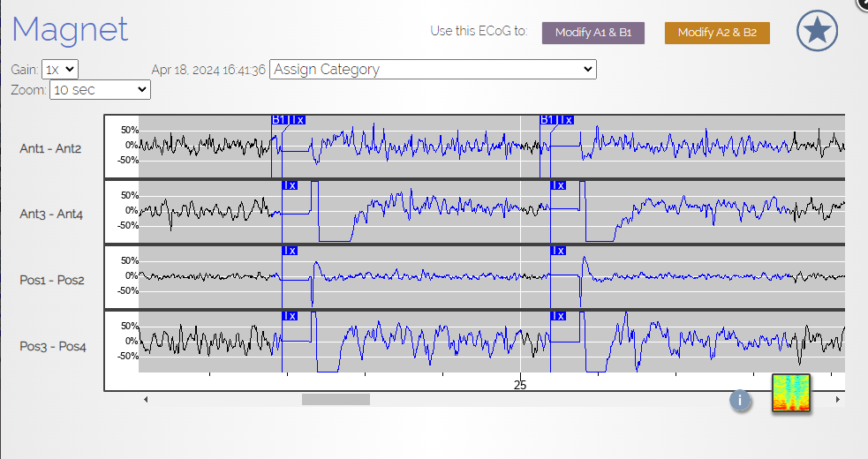Open the Zoom 10 sec dropdown
The width and height of the screenshot is (868, 459).
[x=100, y=90]
